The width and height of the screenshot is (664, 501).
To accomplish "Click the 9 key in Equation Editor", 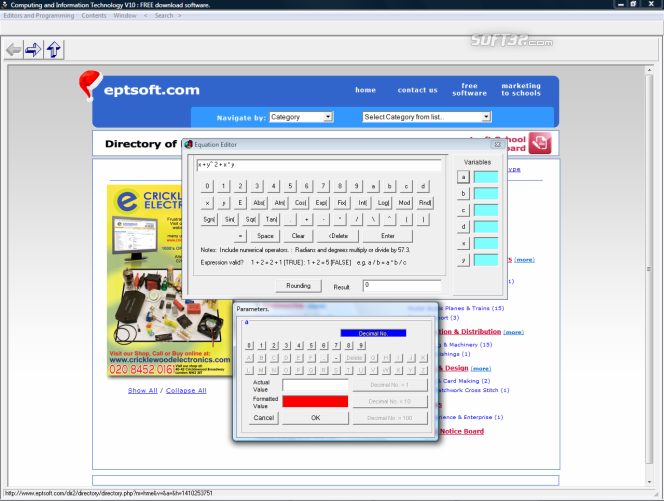I will pyautogui.click(x=356, y=186).
